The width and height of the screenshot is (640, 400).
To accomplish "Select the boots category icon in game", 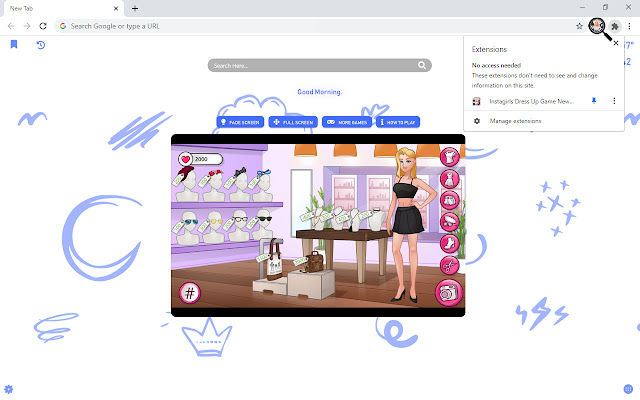I will click(449, 244).
